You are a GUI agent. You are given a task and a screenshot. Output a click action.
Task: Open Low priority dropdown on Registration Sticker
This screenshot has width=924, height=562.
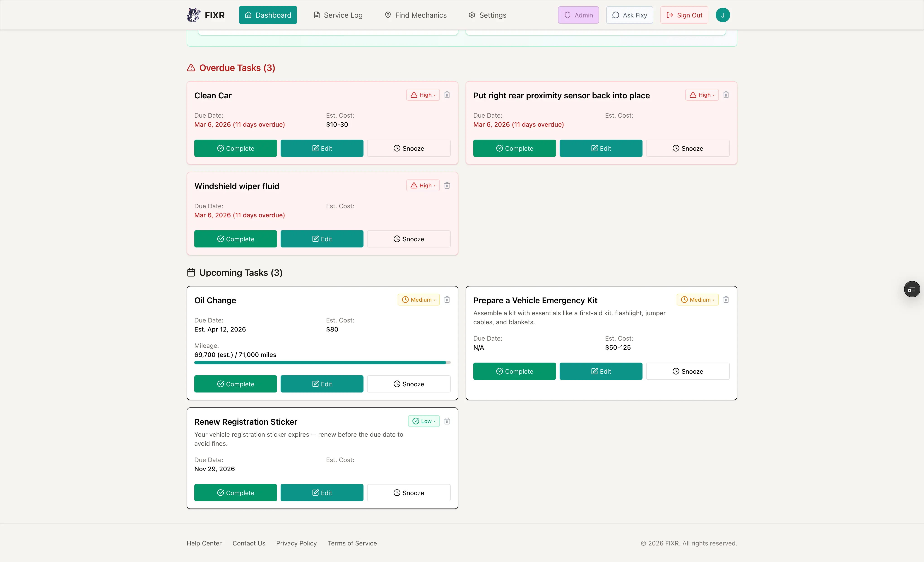(x=424, y=421)
